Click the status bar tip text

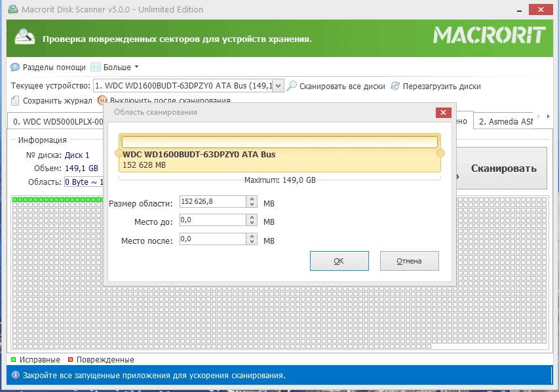154,376
